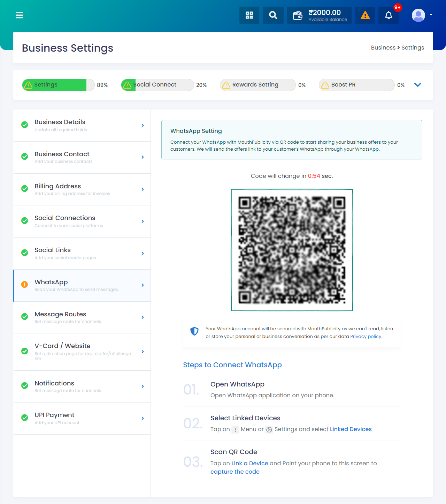Open the notifications bell

[x=389, y=15]
